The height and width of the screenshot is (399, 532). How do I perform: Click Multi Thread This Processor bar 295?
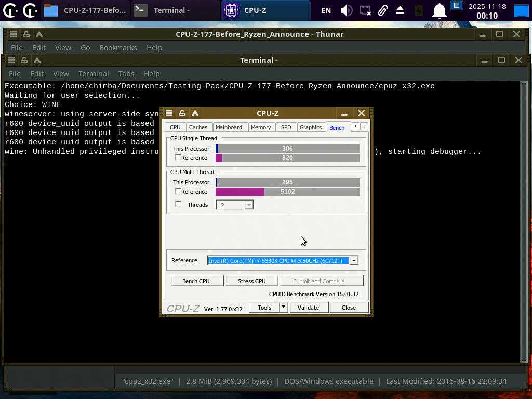pyautogui.click(x=288, y=182)
